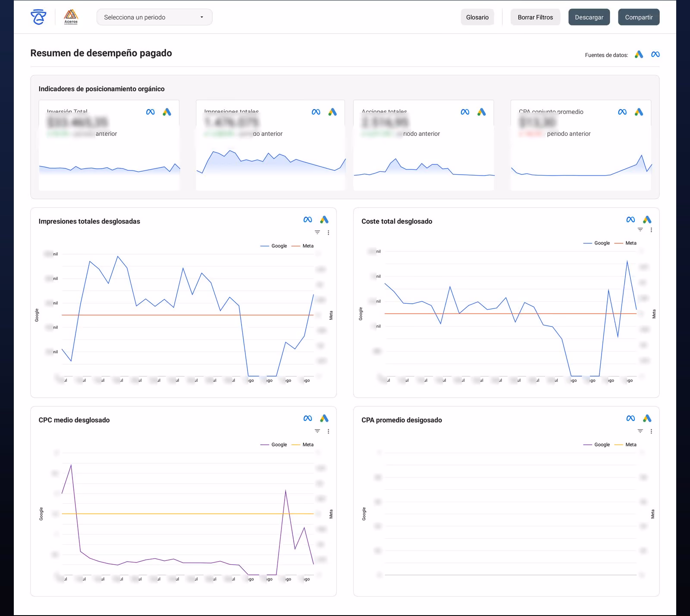
Task: Open three-dot menu on CPC medio desglosado chart
Action: (329, 431)
